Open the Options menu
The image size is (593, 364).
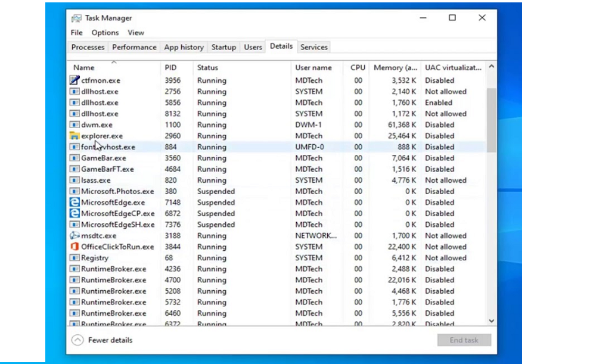click(x=105, y=33)
